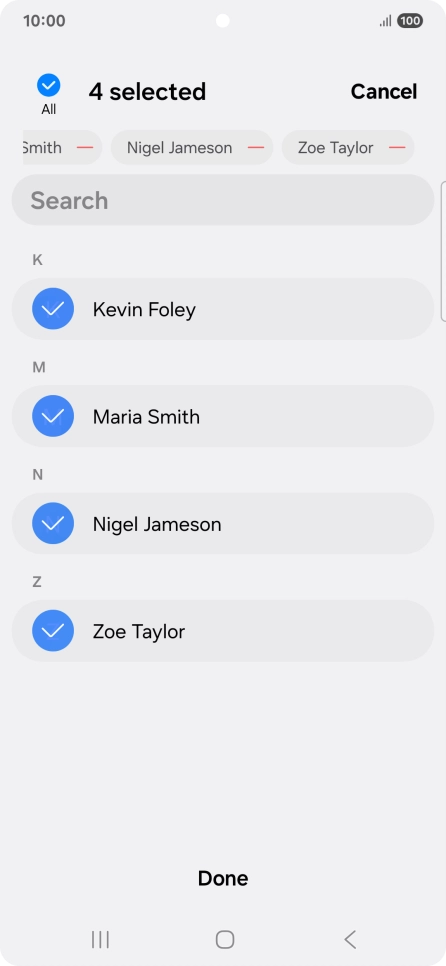Tap the fast-scroll handle on right edge
This screenshot has width=446, height=966.
(x=443, y=251)
